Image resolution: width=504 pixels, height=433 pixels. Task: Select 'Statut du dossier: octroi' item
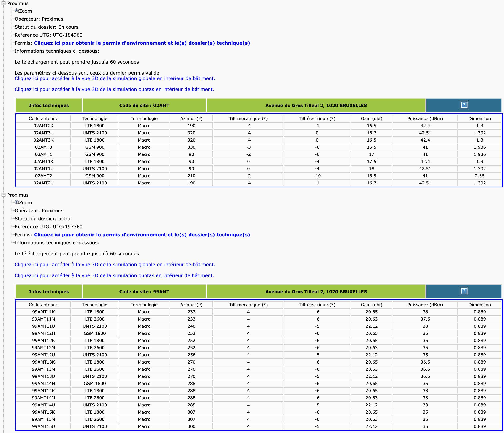[x=43, y=219]
